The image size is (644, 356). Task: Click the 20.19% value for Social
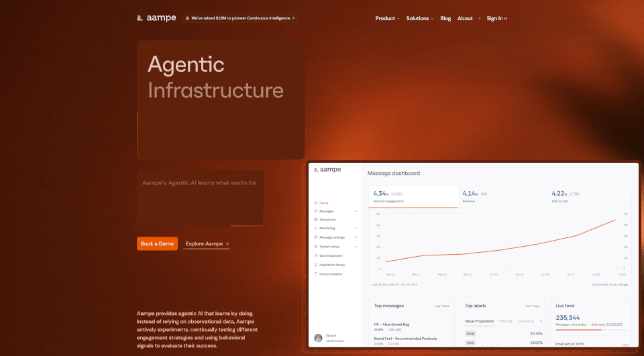click(536, 333)
